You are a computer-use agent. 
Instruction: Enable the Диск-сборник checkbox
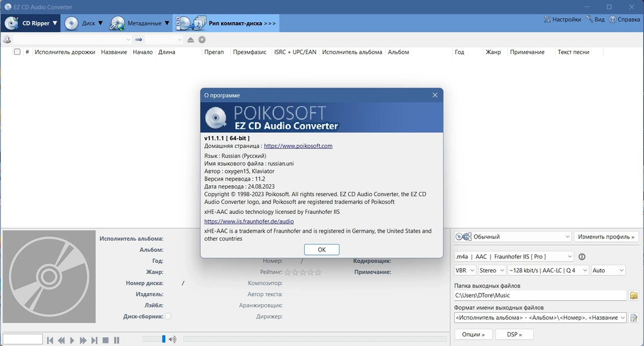[x=168, y=316]
